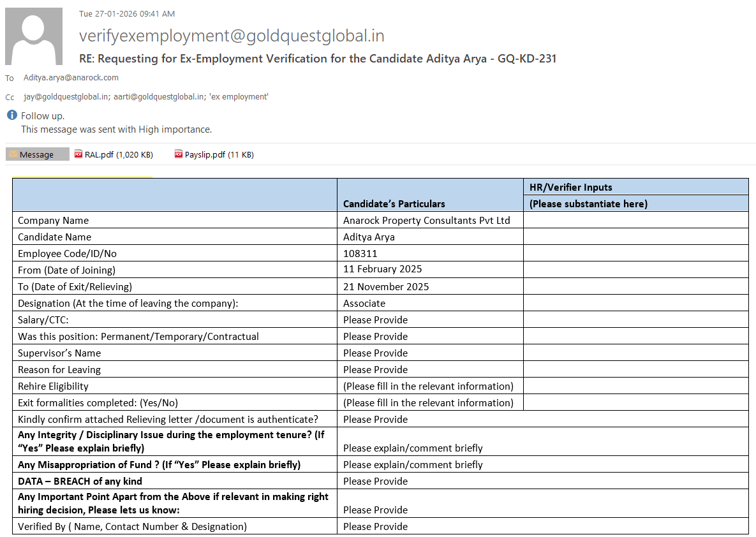Click recipient Aditya.arya@anarock.com in To field
The height and width of the screenshot is (537, 756).
coord(71,78)
